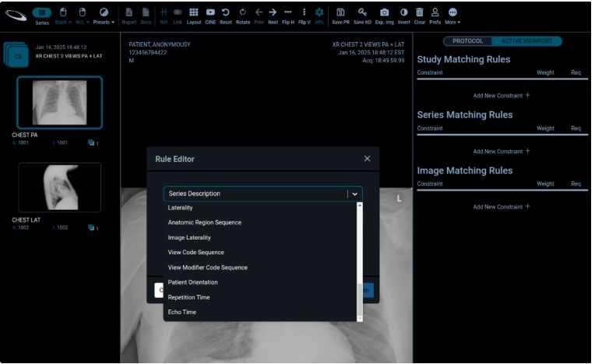595x364 pixels.
Task: Add New Constraint under Study Matching Rules
Action: click(x=502, y=96)
